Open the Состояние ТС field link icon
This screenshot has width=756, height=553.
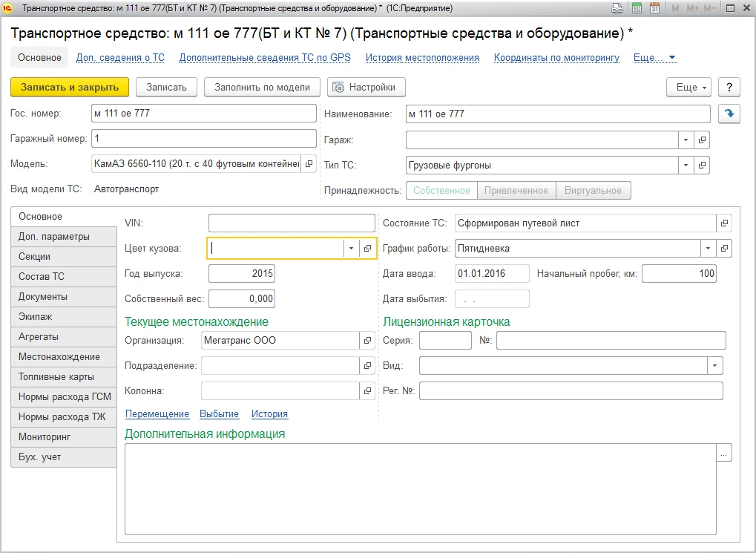pyautogui.click(x=724, y=223)
